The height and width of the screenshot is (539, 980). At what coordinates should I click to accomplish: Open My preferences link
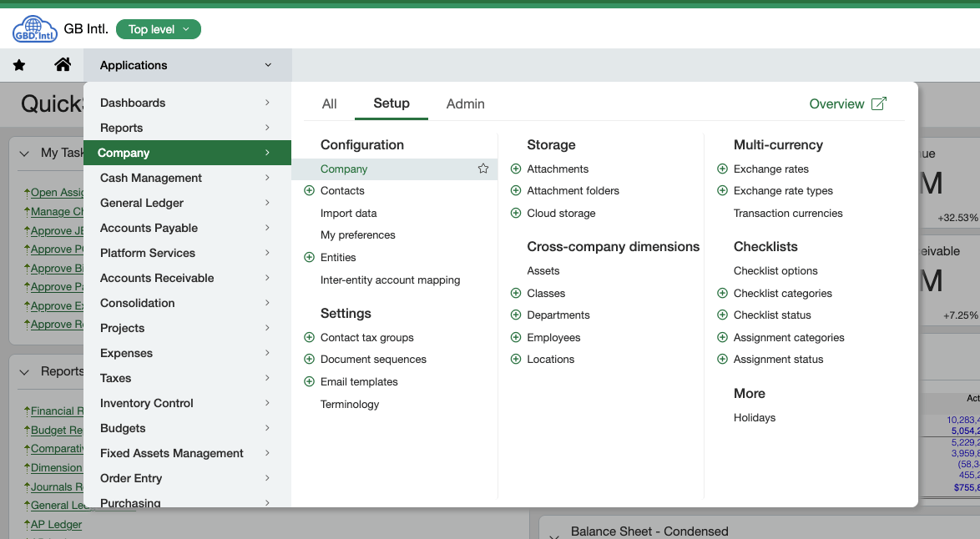[x=358, y=234]
